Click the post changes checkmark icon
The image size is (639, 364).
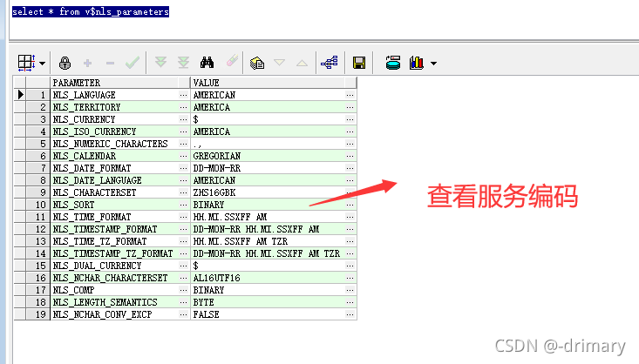coord(133,63)
